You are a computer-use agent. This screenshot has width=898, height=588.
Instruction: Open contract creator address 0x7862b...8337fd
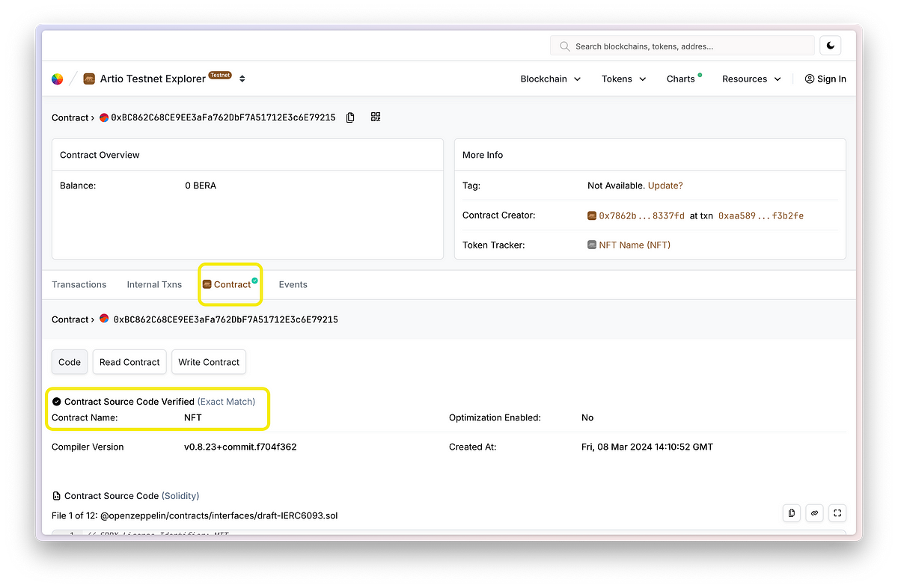click(641, 215)
